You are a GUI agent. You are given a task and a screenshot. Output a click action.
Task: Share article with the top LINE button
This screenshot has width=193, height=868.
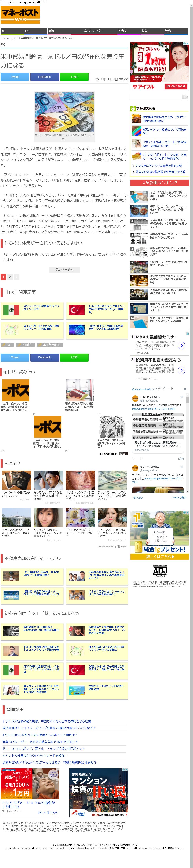pos(74,77)
